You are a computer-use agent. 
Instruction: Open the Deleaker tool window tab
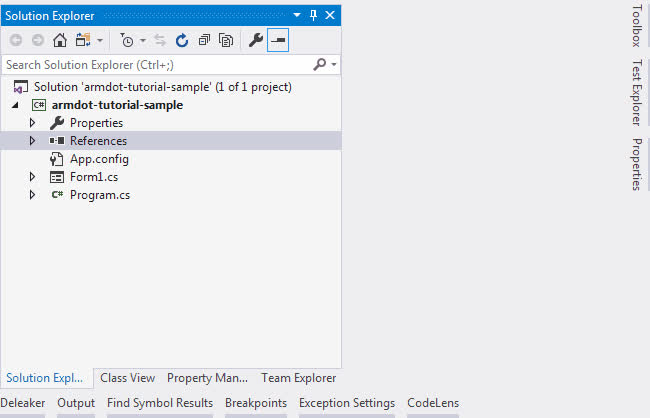click(x=23, y=403)
